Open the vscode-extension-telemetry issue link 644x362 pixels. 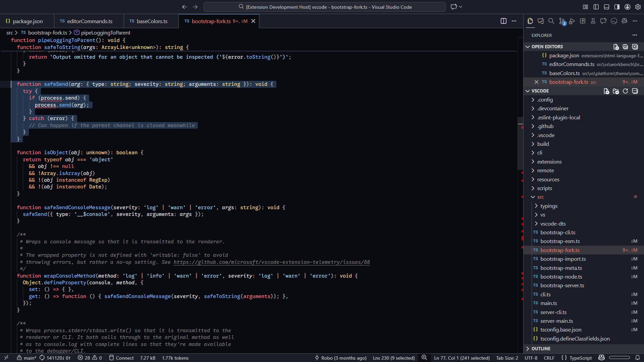272,262
